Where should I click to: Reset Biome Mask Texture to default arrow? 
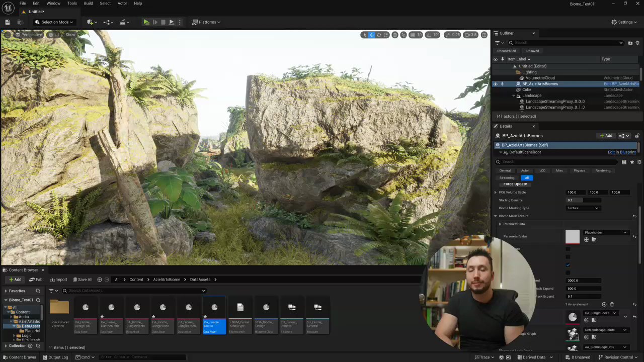point(634,216)
